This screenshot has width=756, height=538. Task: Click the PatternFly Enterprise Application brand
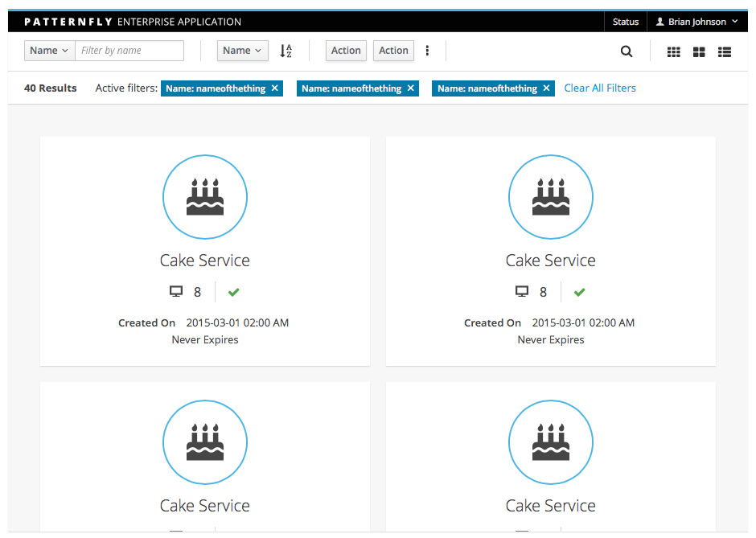pyautogui.click(x=133, y=22)
